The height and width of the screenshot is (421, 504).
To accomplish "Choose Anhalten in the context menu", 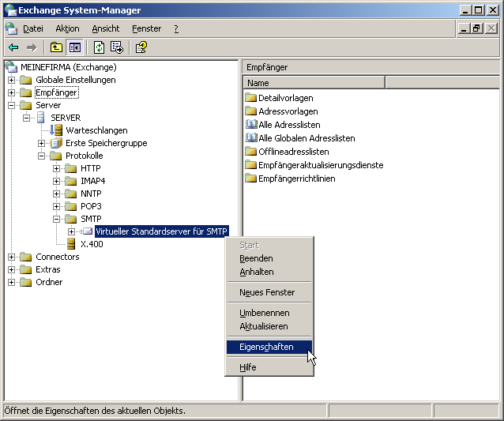I will [269, 272].
